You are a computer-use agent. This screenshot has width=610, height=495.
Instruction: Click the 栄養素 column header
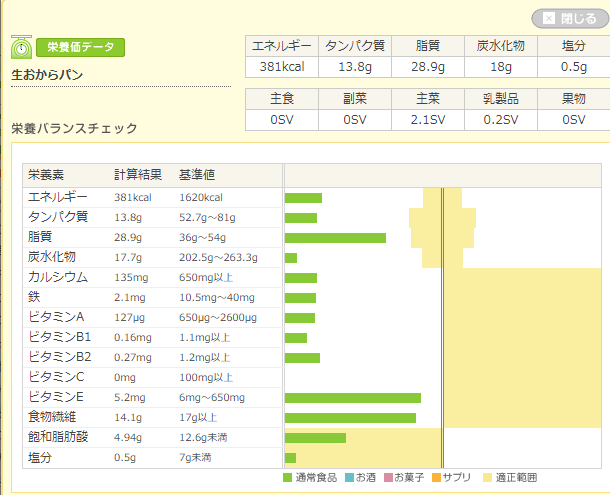point(46,175)
